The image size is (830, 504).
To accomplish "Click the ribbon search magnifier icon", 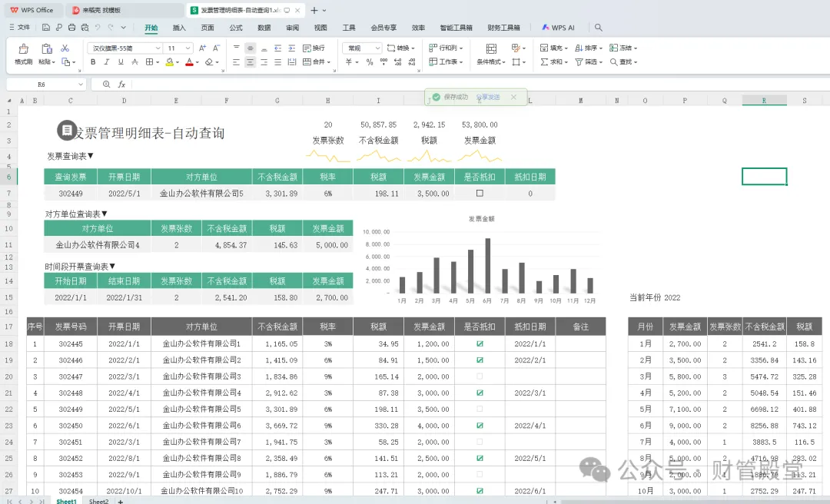I will pos(598,28).
